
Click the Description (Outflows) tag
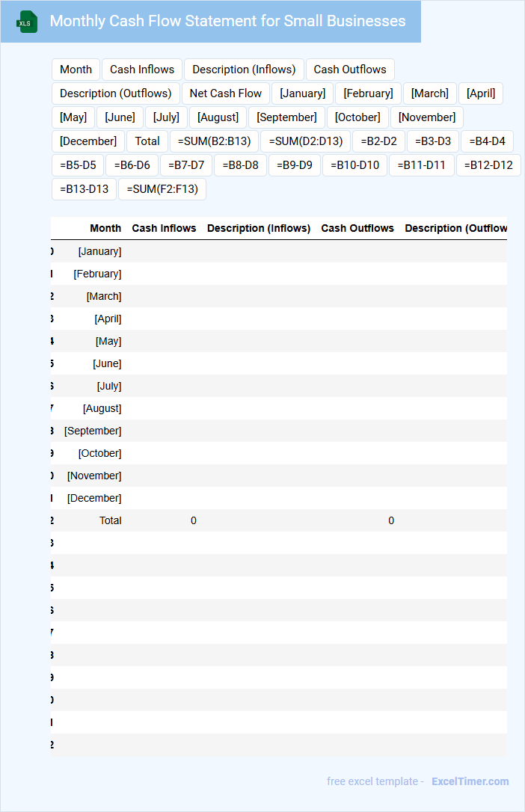[x=115, y=93]
